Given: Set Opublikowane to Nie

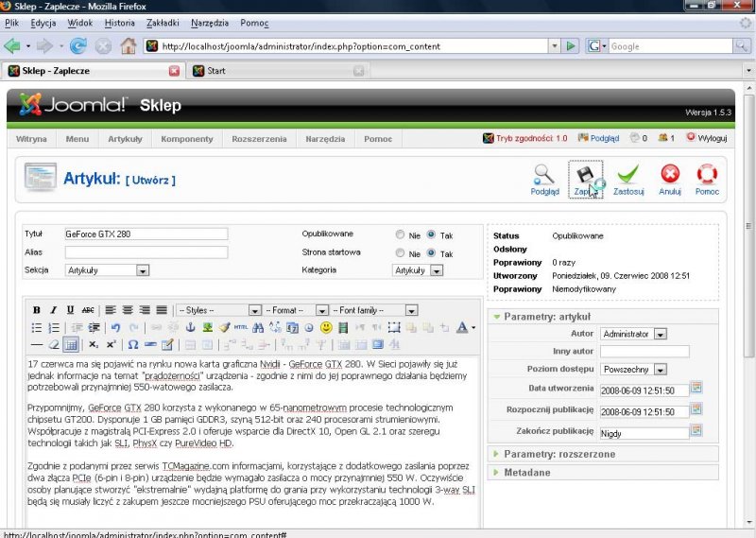Looking at the screenshot, I should tap(403, 234).
